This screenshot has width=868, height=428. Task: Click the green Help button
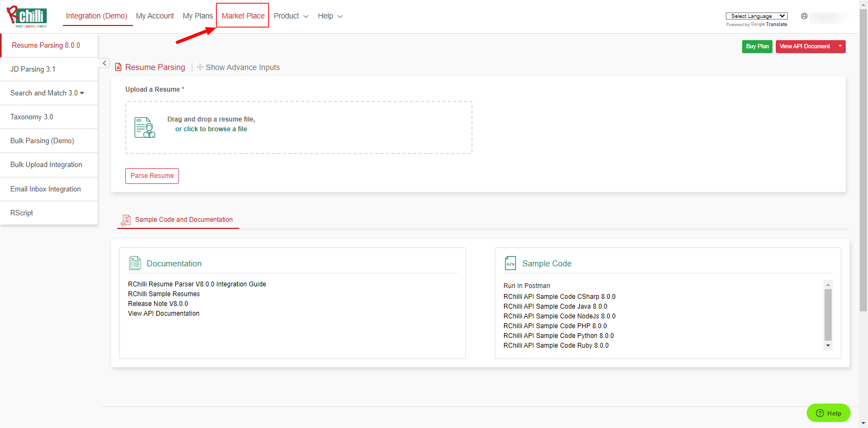pyautogui.click(x=828, y=413)
